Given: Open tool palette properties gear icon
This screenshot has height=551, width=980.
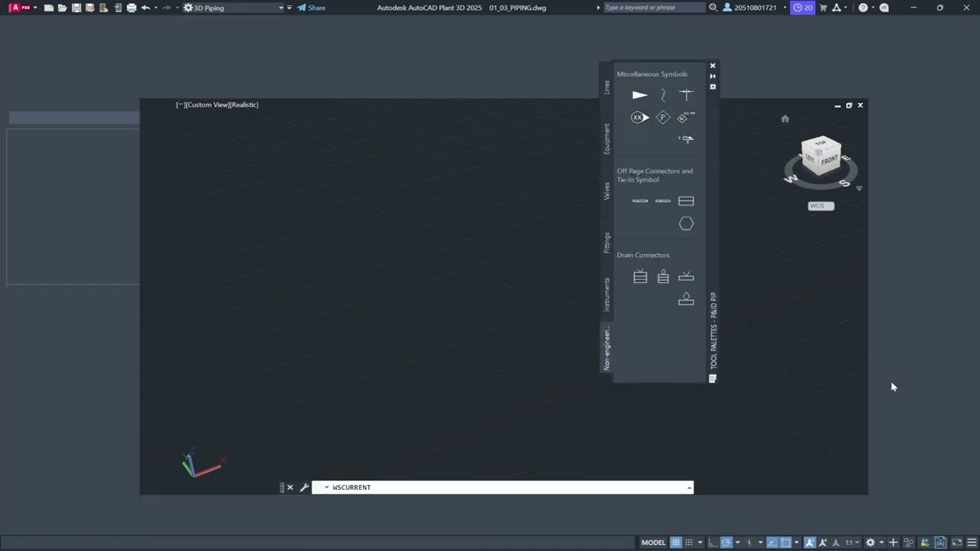Looking at the screenshot, I should (713, 86).
